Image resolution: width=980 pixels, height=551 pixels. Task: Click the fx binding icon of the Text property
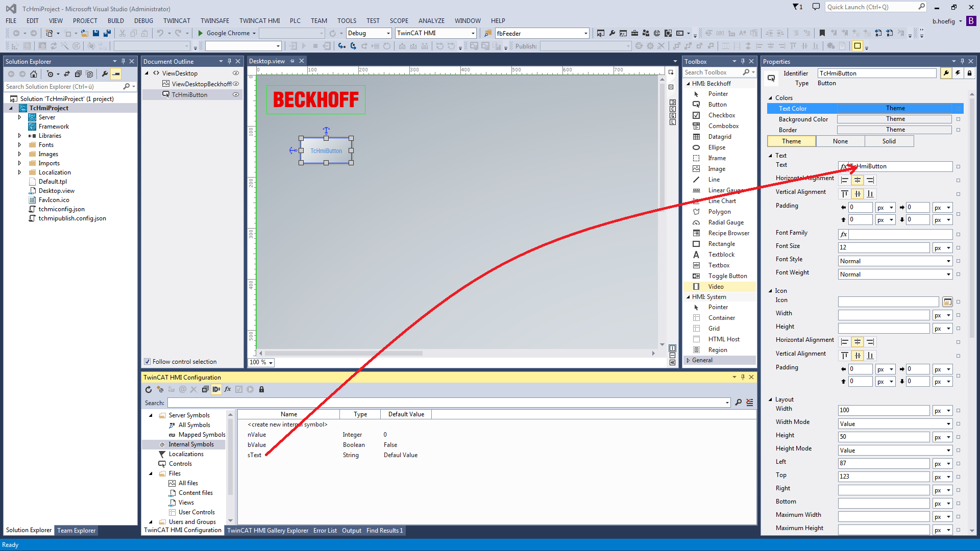844,166
